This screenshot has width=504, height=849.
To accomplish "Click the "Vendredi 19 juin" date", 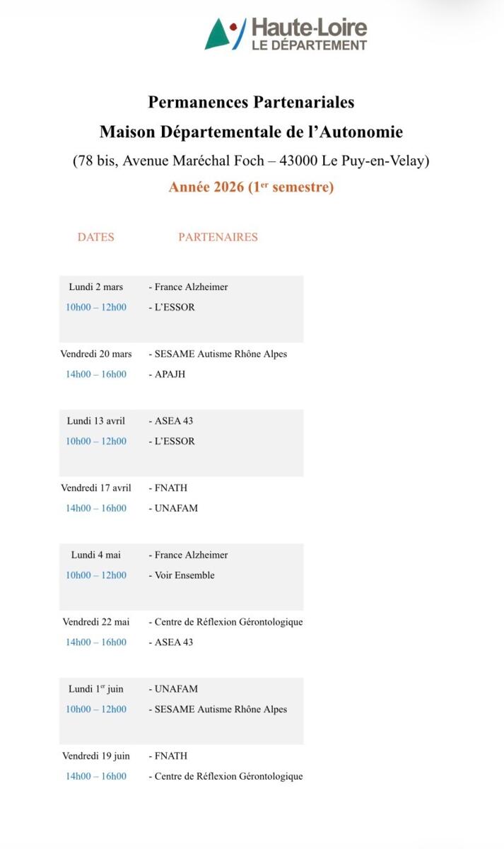I will tap(95, 756).
